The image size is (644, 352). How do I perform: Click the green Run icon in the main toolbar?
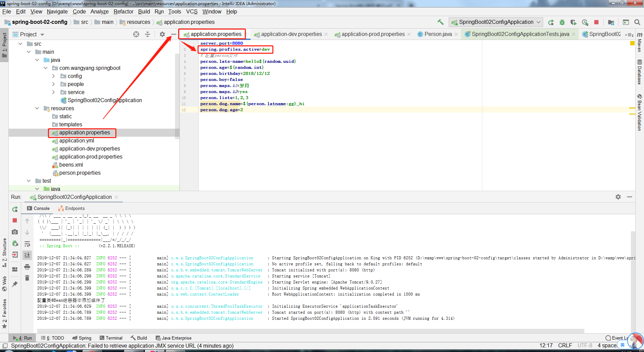(551, 22)
